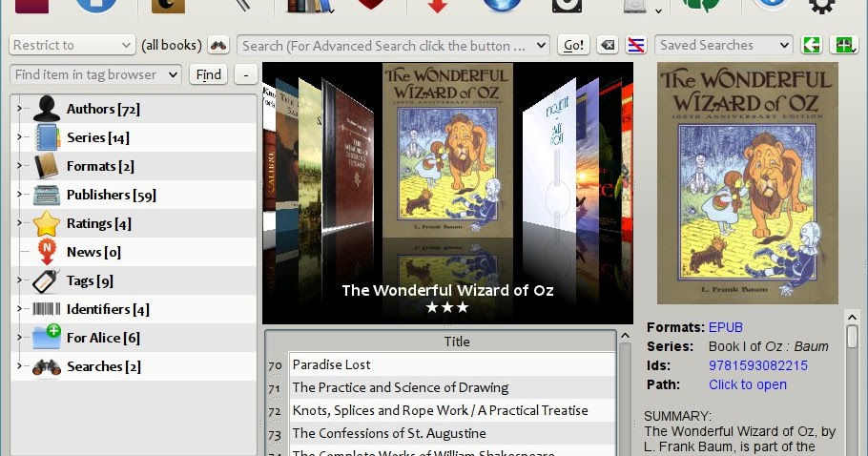Select the Authors person silhouette icon
This screenshot has height=456, width=868.
point(47,109)
